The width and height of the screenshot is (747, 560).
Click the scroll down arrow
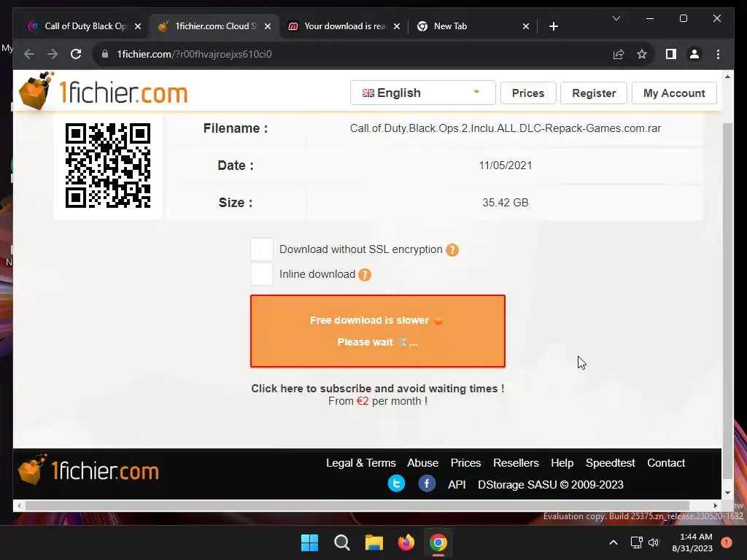727,494
